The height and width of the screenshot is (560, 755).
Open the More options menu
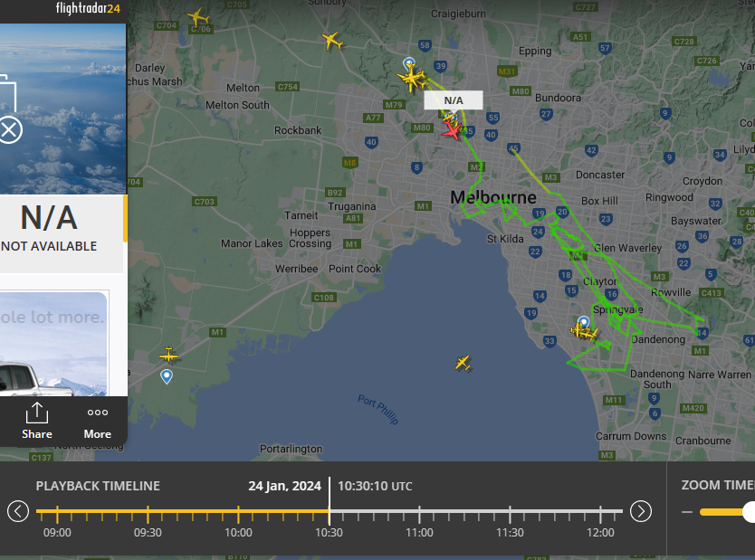(x=98, y=421)
